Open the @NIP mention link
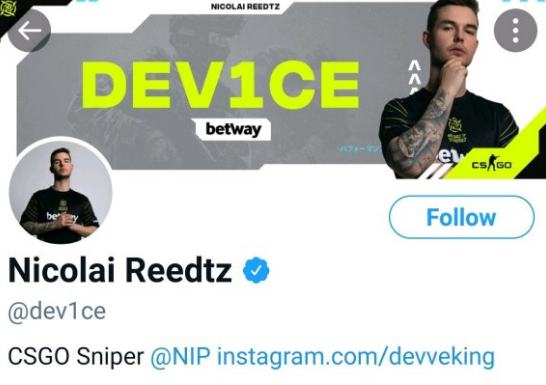546x385 pixels. (x=180, y=356)
